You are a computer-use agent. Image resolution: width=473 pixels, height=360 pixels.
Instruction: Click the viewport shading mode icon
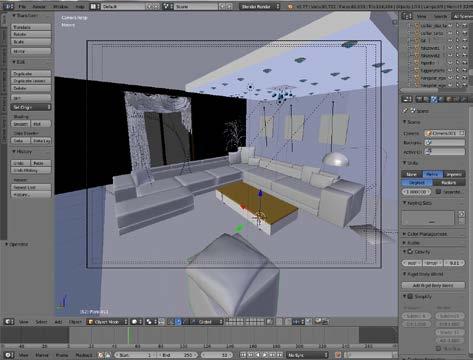click(136, 322)
